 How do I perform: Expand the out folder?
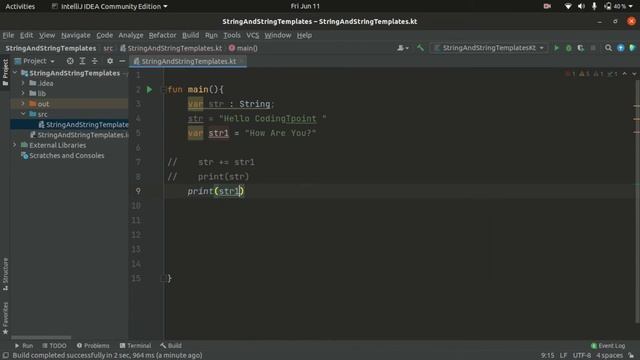23,104
